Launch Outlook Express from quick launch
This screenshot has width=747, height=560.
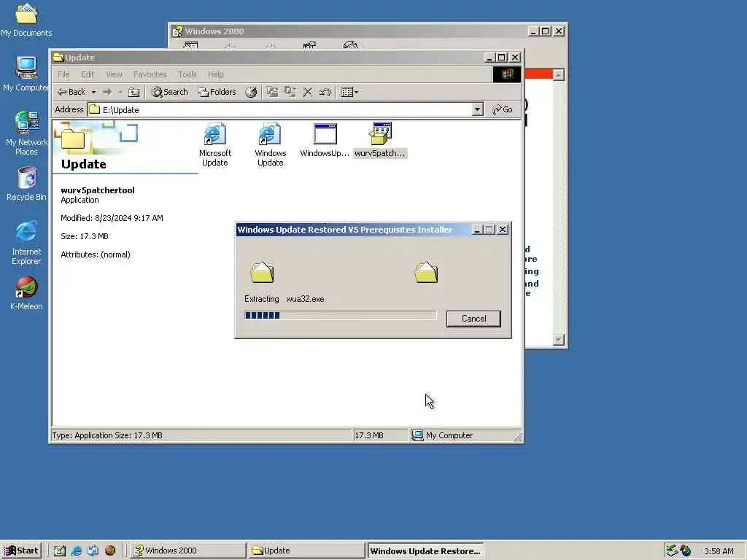click(93, 551)
